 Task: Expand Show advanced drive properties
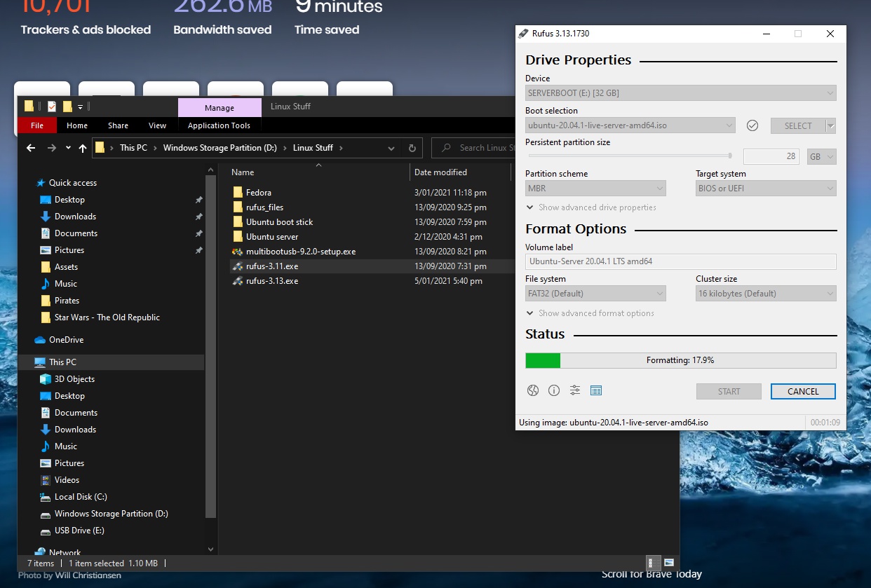point(591,207)
